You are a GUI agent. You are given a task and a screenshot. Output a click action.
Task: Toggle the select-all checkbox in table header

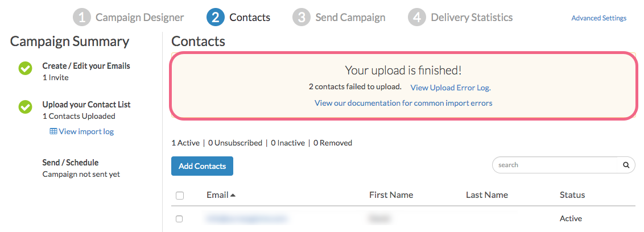180,196
